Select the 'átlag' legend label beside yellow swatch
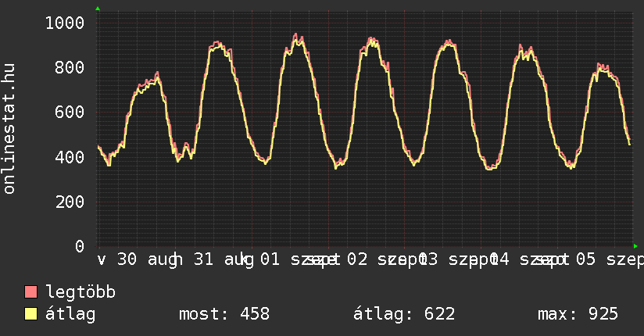 [x=70, y=314]
